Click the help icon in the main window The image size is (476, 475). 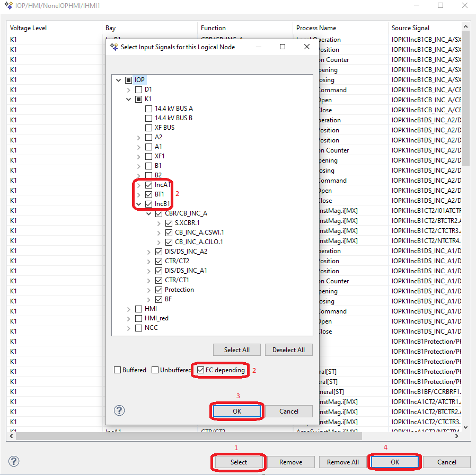14,461
